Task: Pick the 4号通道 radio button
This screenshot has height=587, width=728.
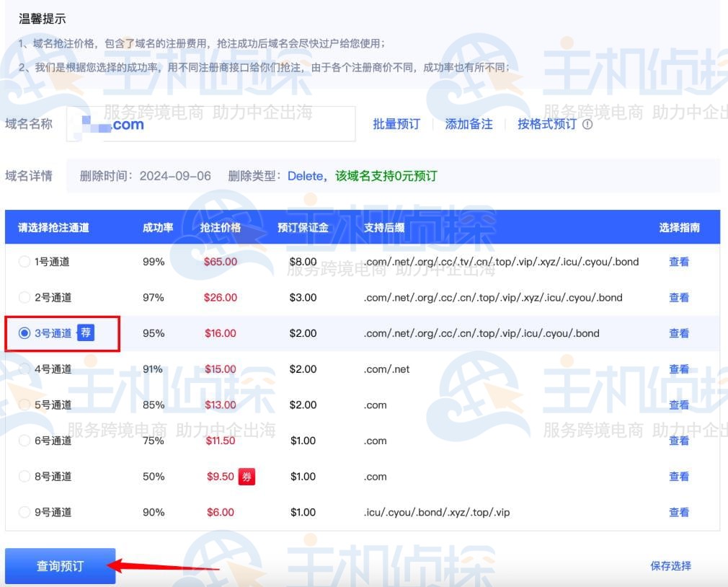Action: [25, 368]
